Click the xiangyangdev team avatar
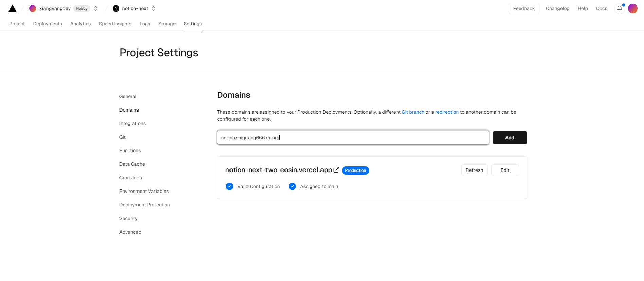The height and width of the screenshot is (281, 644). click(x=33, y=8)
